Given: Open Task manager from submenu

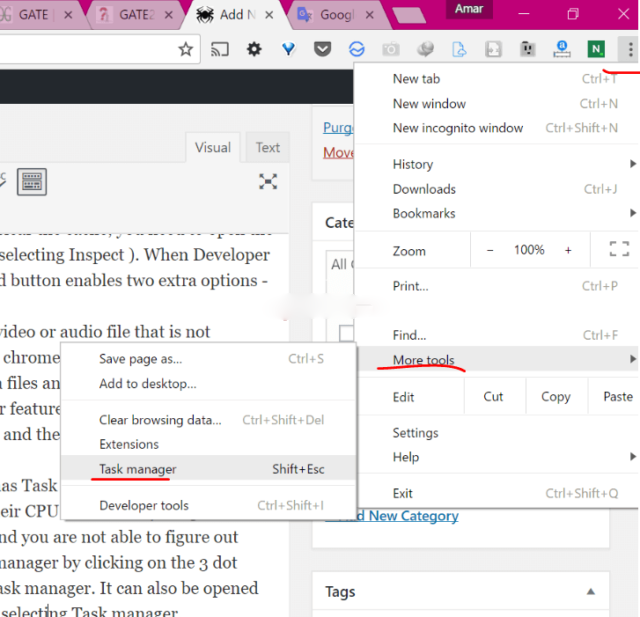Looking at the screenshot, I should pyautogui.click(x=208, y=468).
